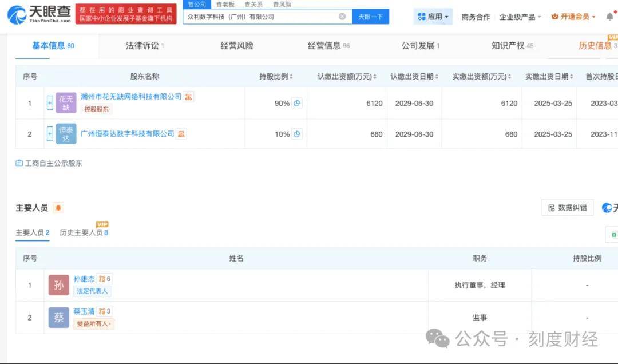Click the notification bell icon
This screenshot has width=618, height=364.
tap(609, 17)
